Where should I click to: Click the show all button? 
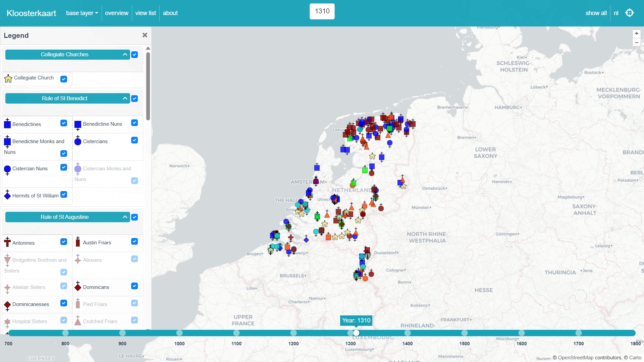(596, 13)
